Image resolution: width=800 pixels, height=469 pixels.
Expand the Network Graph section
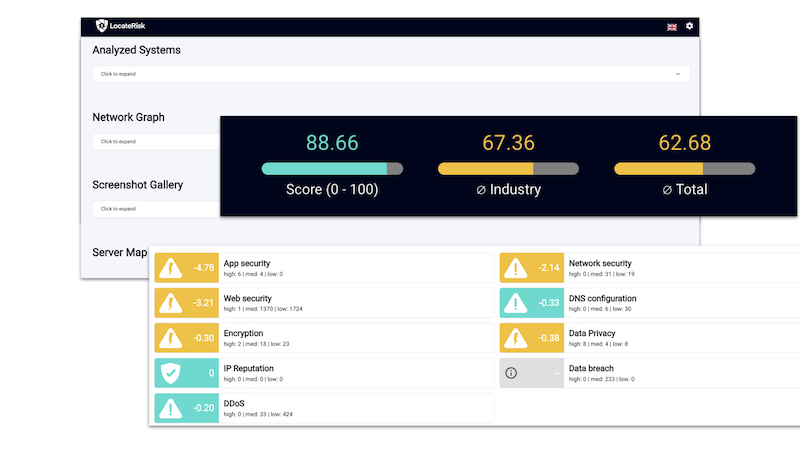155,142
